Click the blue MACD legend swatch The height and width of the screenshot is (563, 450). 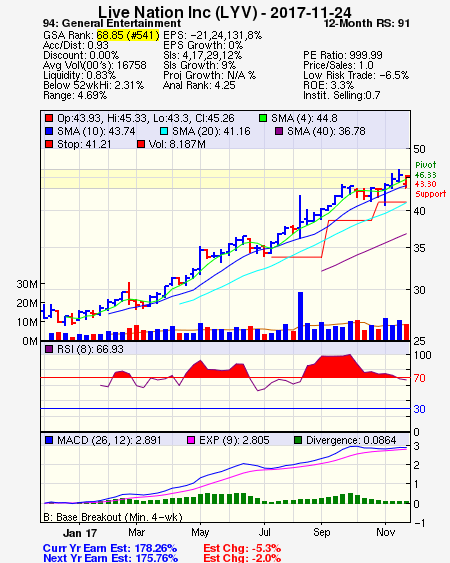tap(49, 440)
